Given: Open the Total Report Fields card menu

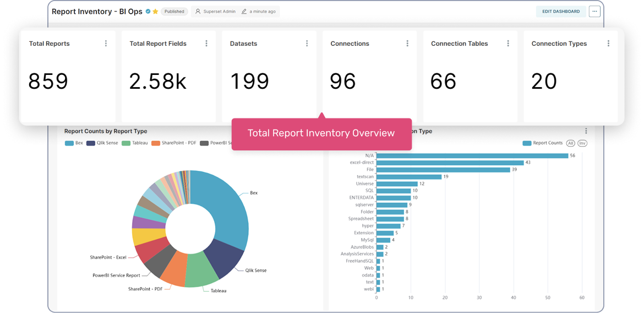Looking at the screenshot, I should click(x=206, y=44).
